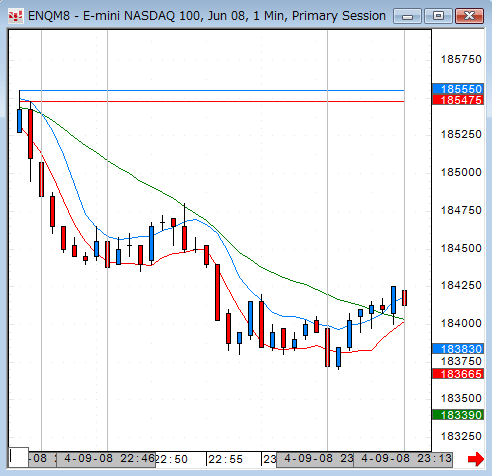Close the ENQM8 chart window
492x476 pixels.
click(469, 16)
